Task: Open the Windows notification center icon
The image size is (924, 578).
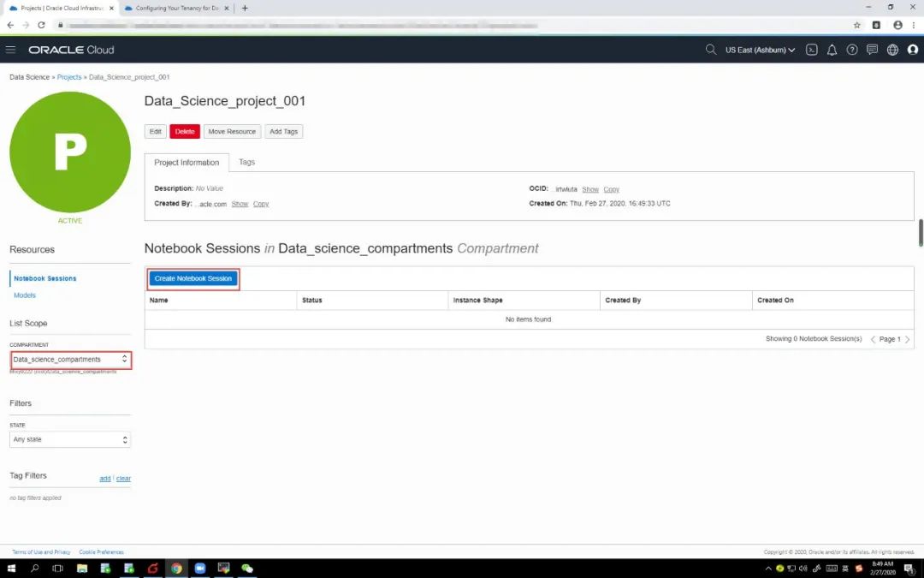Action: tap(909, 569)
